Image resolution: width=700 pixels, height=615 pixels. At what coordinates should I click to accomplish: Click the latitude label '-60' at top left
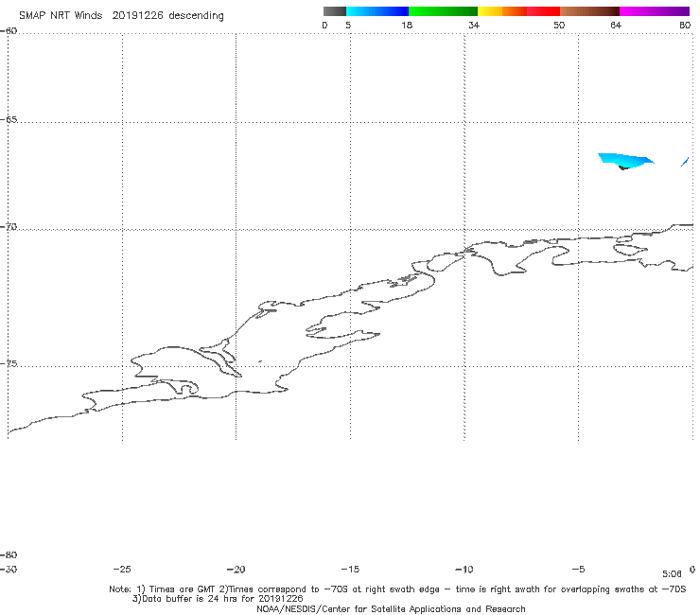9,31
